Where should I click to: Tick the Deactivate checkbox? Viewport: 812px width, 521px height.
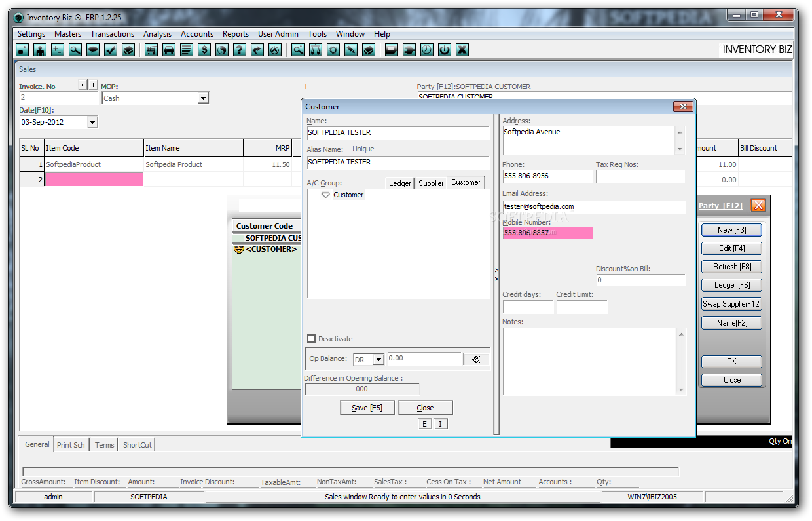pos(312,339)
